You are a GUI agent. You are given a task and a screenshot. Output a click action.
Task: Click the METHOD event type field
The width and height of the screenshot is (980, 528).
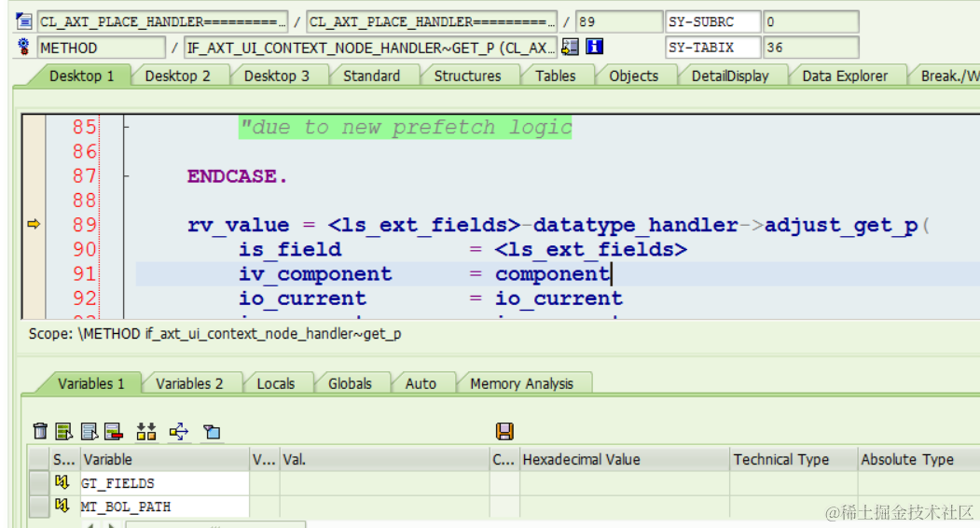(x=102, y=48)
